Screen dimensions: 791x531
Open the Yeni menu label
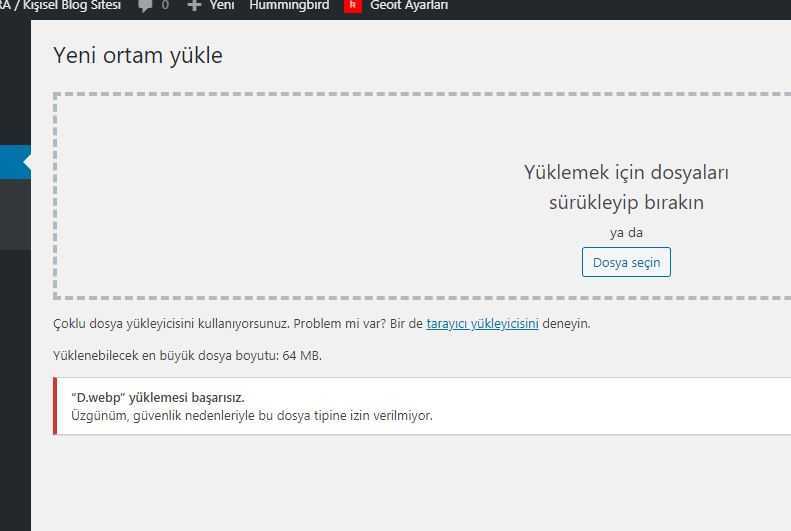click(x=222, y=6)
